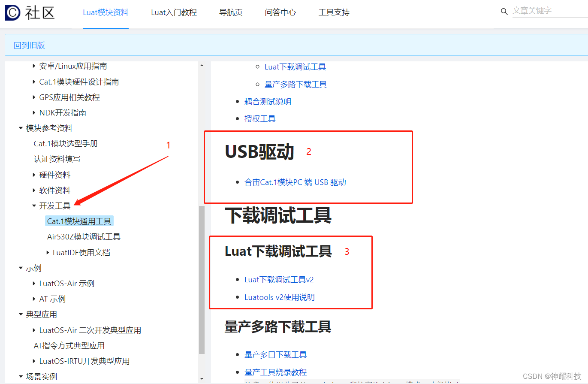The width and height of the screenshot is (588, 384).
Task: Collapse the 示例 section
Action: click(21, 268)
